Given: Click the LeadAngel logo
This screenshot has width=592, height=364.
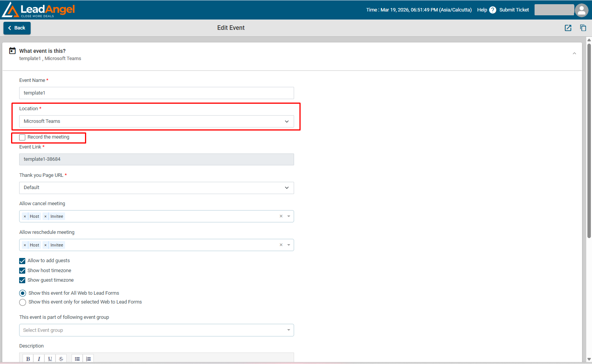Looking at the screenshot, I should click(x=38, y=10).
